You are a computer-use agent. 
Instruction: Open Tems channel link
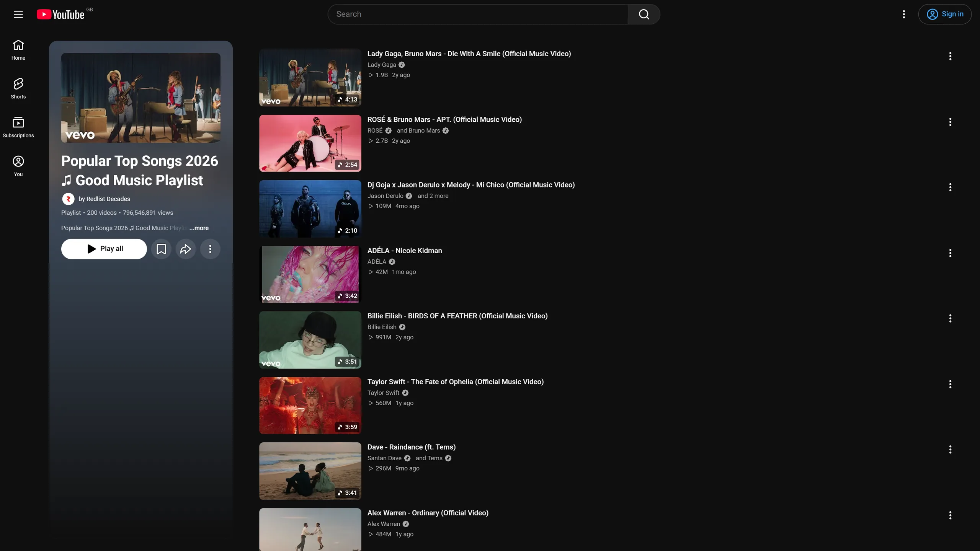click(435, 458)
